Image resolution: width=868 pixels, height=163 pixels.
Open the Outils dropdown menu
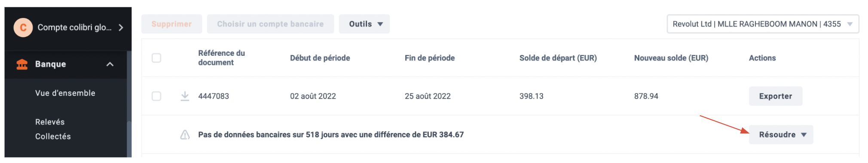click(364, 24)
